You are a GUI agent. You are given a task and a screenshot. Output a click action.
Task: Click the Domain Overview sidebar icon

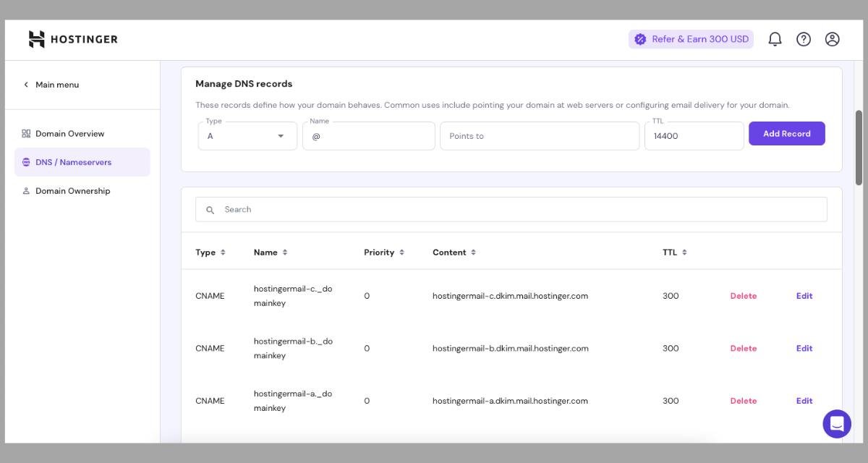coord(26,134)
